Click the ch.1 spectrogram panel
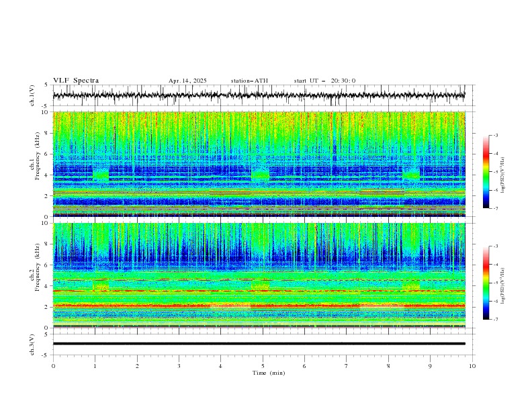 point(259,164)
